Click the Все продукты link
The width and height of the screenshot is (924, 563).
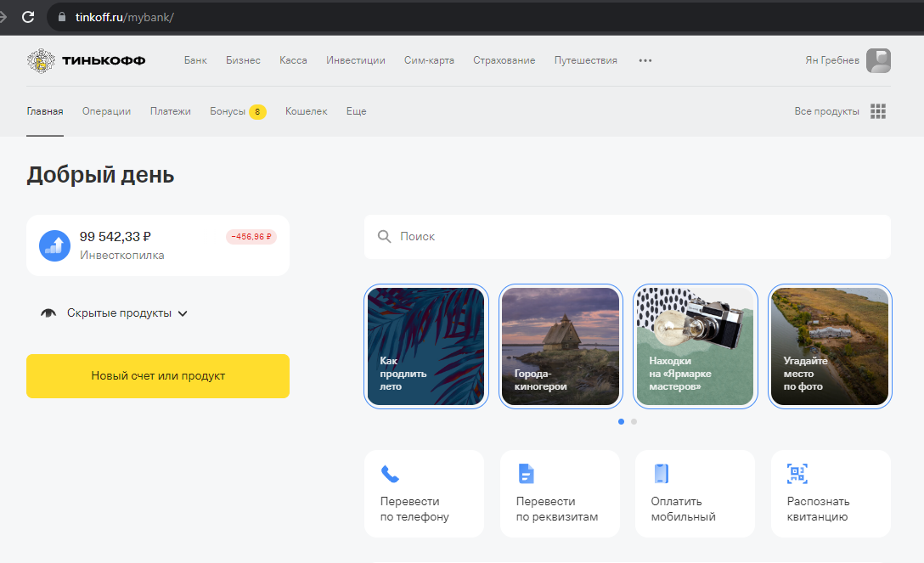pos(827,111)
